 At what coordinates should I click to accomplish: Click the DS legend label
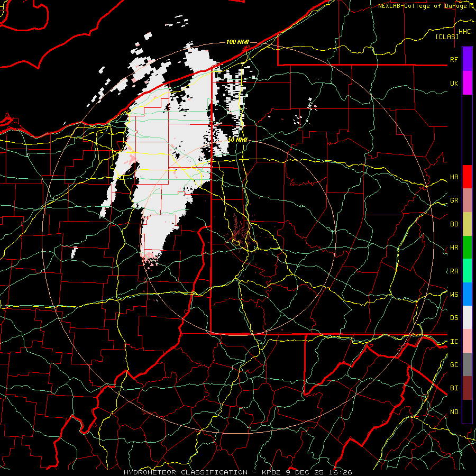coord(454,318)
